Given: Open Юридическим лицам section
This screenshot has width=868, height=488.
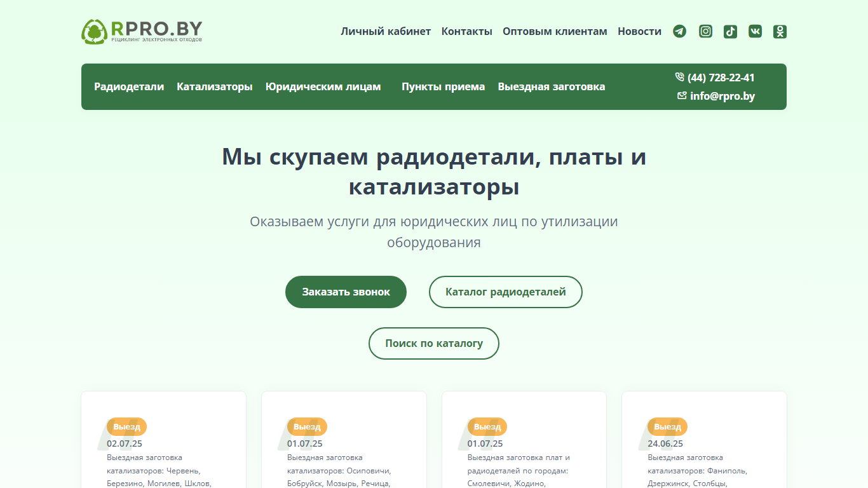Looking at the screenshot, I should click(323, 86).
